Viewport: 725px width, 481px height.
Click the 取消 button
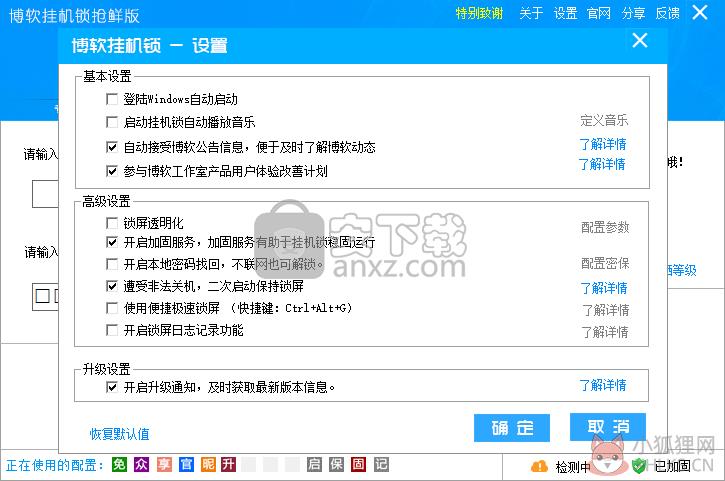tap(608, 427)
